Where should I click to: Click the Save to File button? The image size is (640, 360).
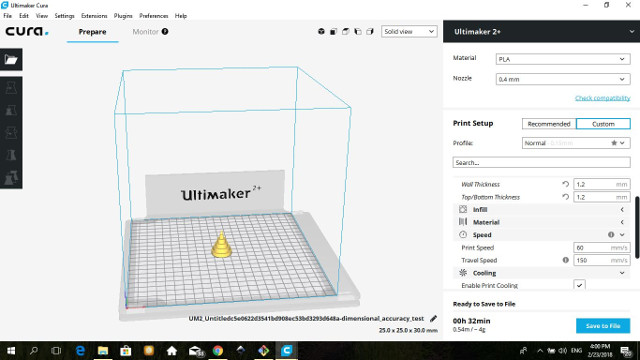pyautogui.click(x=603, y=326)
